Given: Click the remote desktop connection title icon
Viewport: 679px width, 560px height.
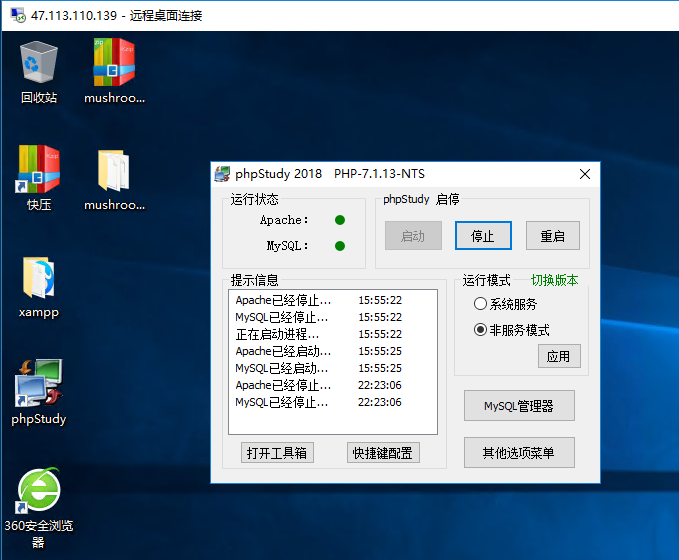Looking at the screenshot, I should coord(18,15).
